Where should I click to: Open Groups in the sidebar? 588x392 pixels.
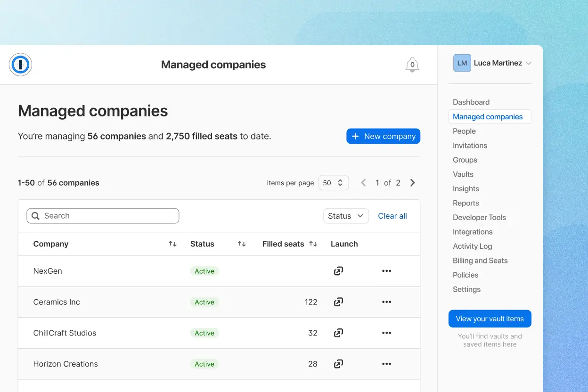pos(465,160)
